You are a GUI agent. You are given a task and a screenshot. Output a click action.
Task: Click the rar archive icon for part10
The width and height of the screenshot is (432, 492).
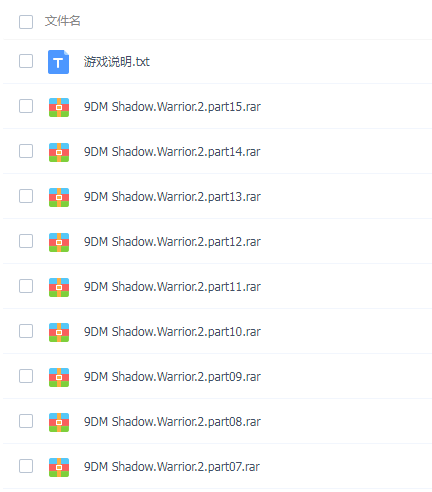pos(59,332)
